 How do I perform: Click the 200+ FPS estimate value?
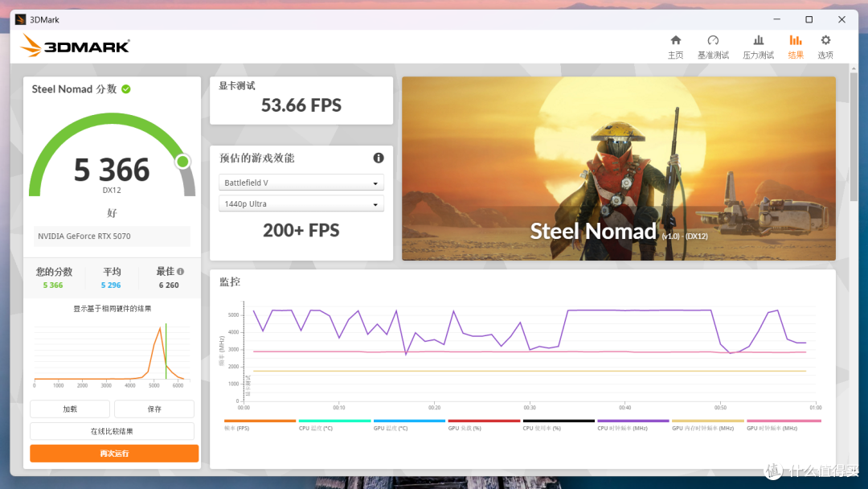pyautogui.click(x=301, y=230)
